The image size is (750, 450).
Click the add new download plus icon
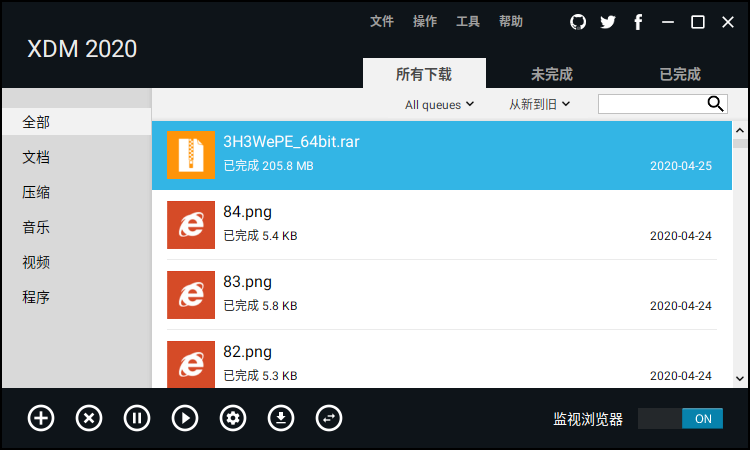41,418
